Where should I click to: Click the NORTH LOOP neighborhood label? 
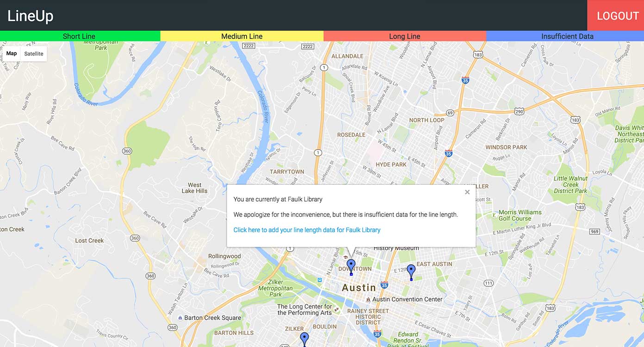pyautogui.click(x=427, y=120)
